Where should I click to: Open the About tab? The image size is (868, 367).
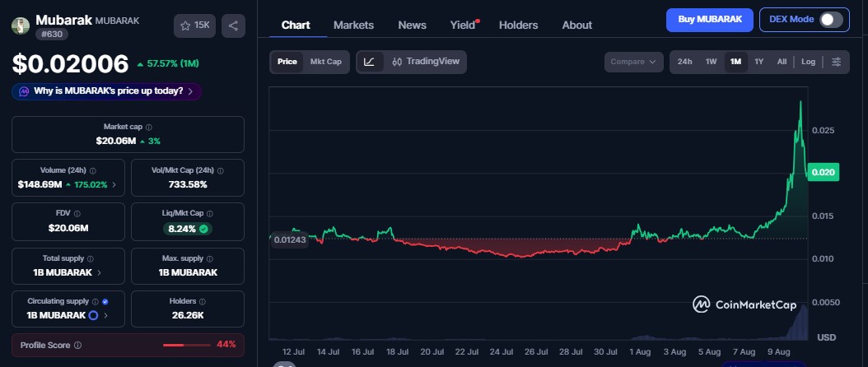click(x=576, y=25)
